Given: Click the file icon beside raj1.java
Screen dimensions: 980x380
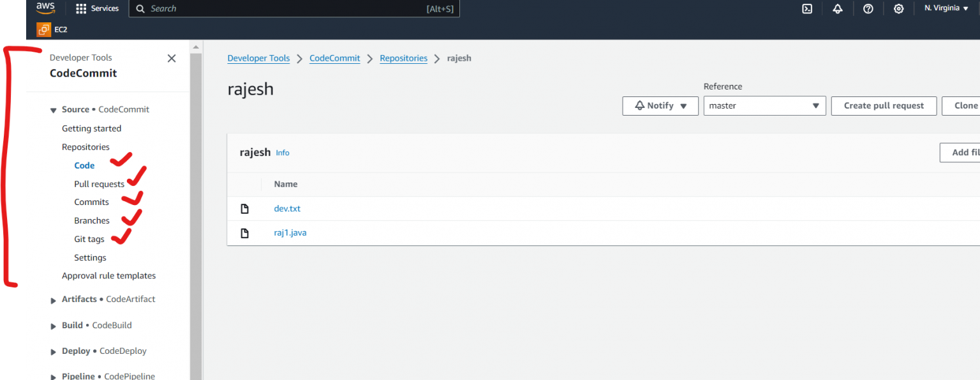Looking at the screenshot, I should coord(244,233).
